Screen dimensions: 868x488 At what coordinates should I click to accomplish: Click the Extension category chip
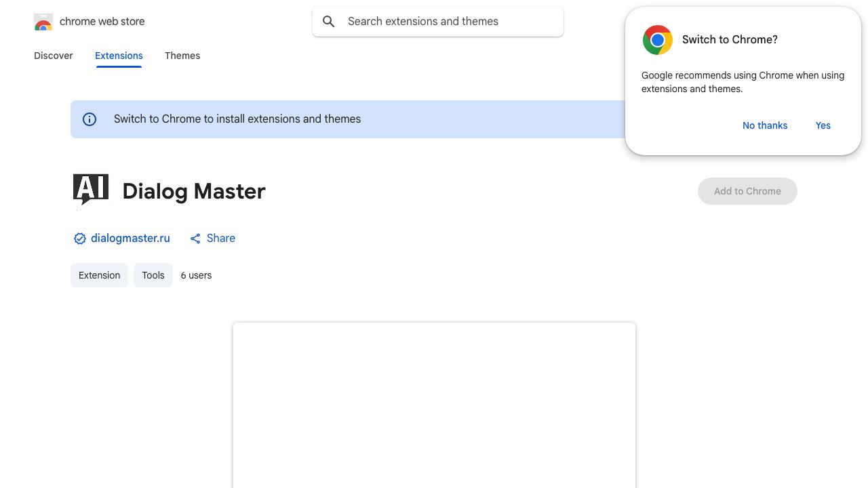99,275
